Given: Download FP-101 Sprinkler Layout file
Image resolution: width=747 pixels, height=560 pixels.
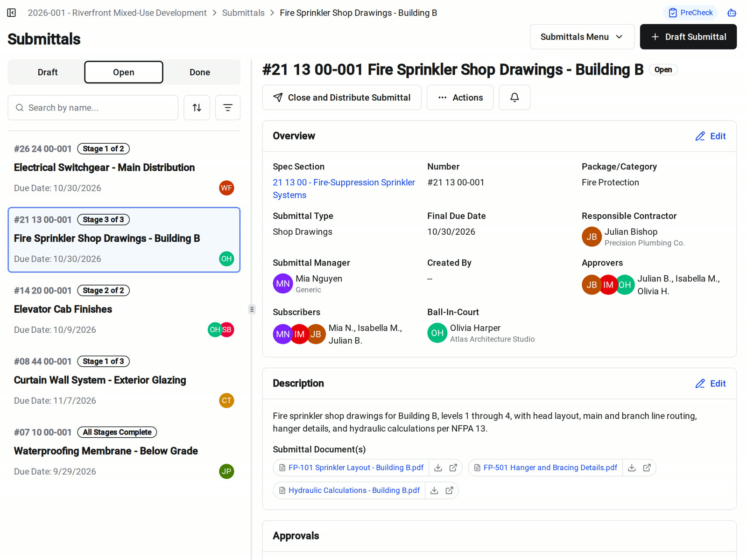Looking at the screenshot, I should pyautogui.click(x=438, y=468).
